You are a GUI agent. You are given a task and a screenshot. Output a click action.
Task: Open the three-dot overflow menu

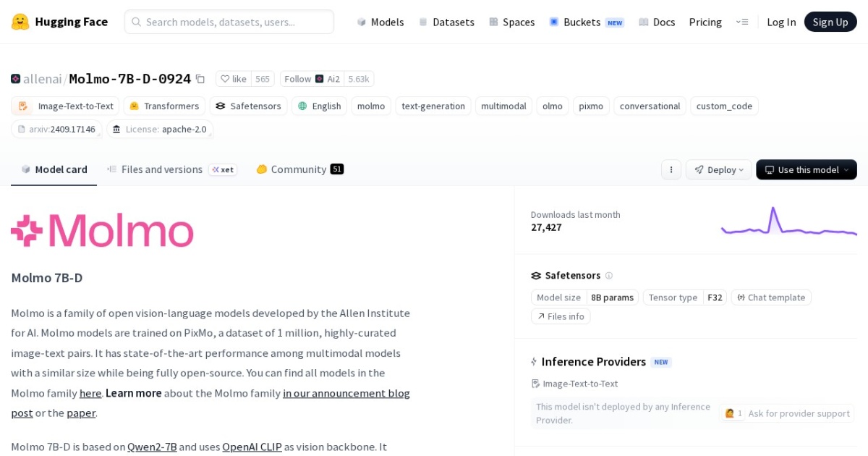[671, 169]
